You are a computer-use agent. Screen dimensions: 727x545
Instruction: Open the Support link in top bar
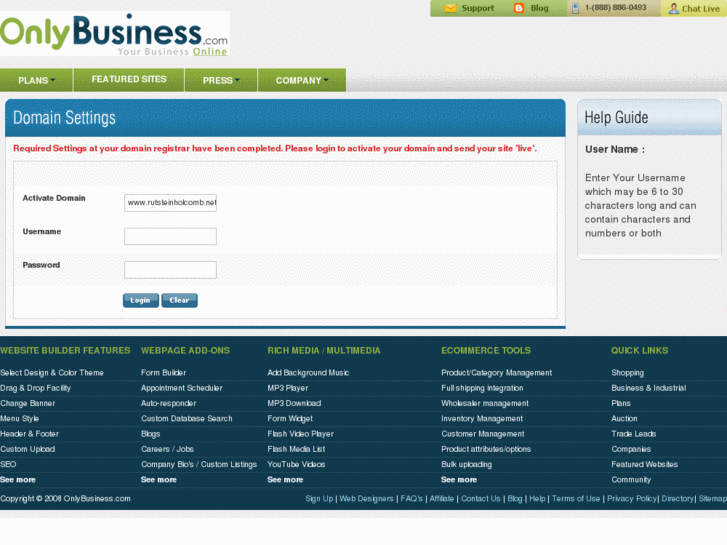[x=478, y=8]
